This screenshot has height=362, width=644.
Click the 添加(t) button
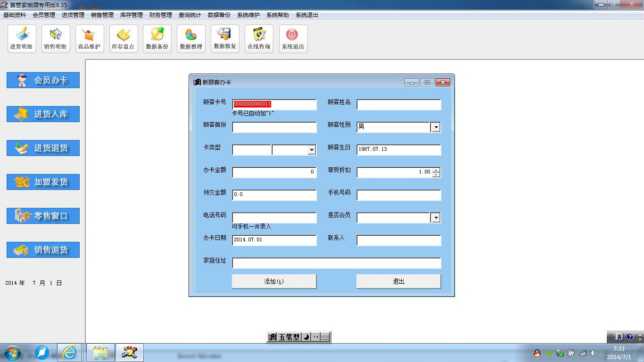pos(274,281)
